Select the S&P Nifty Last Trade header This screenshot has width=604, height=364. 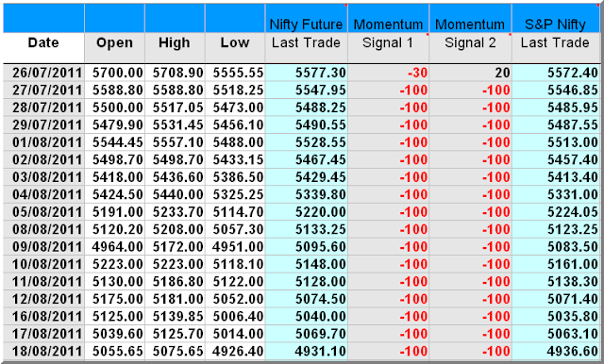point(556,33)
